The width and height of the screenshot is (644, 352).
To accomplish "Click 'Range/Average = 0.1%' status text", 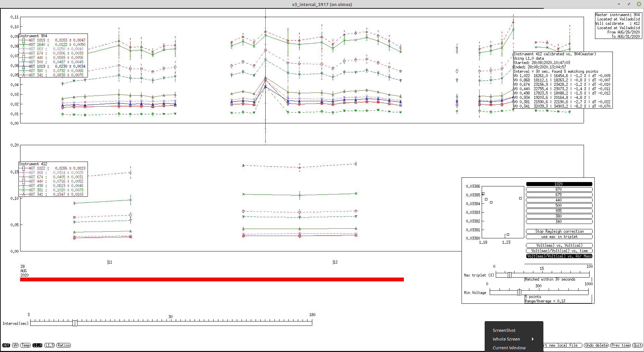I will click(x=545, y=301).
